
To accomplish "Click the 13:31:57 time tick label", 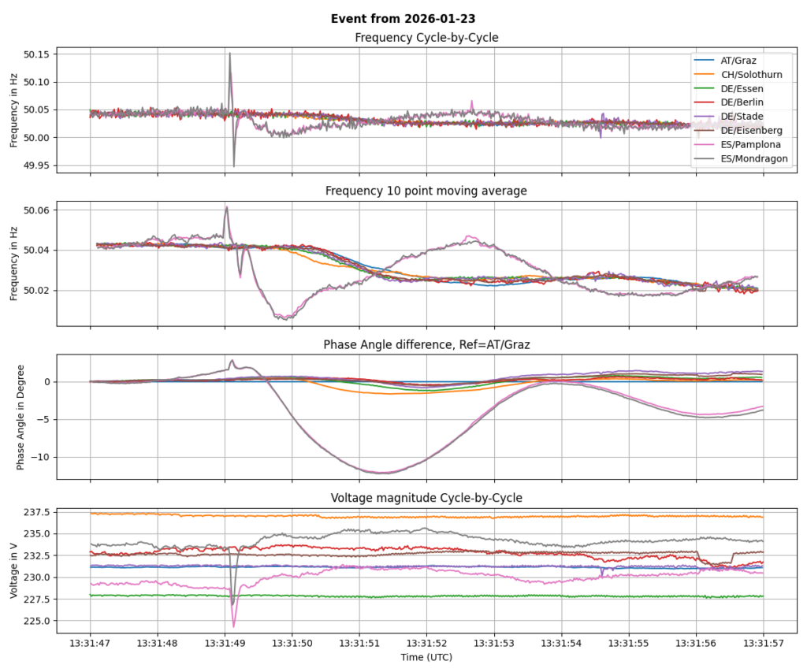I will pos(763,641).
